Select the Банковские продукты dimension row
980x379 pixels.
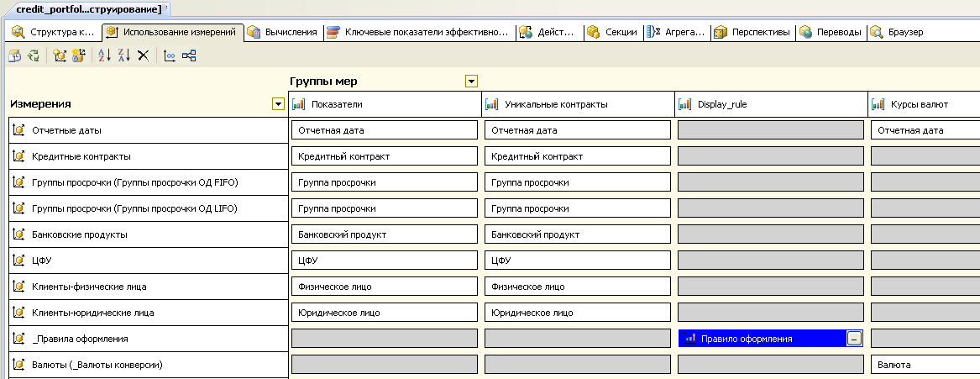point(149,234)
